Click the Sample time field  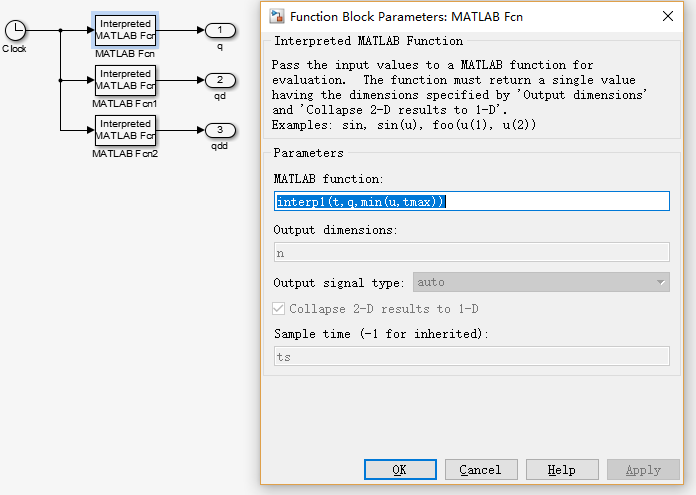[471, 357]
